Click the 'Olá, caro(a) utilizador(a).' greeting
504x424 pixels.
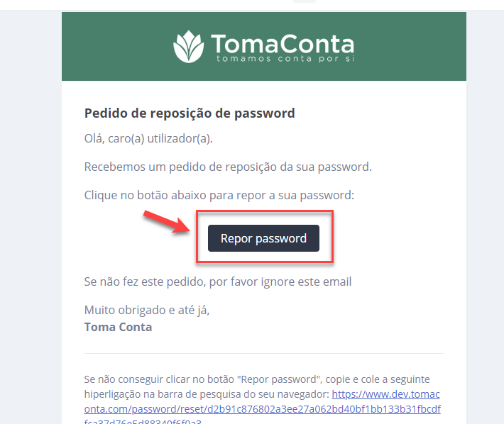pos(148,139)
